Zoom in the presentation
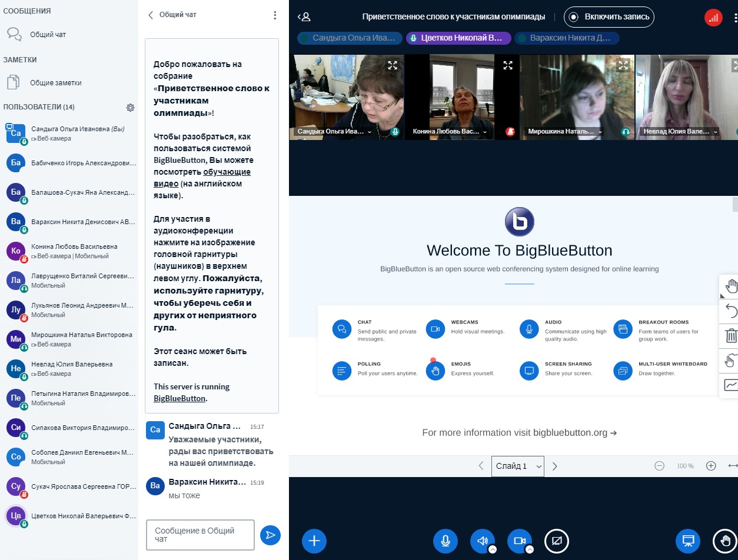This screenshot has width=738, height=560. 711,466
